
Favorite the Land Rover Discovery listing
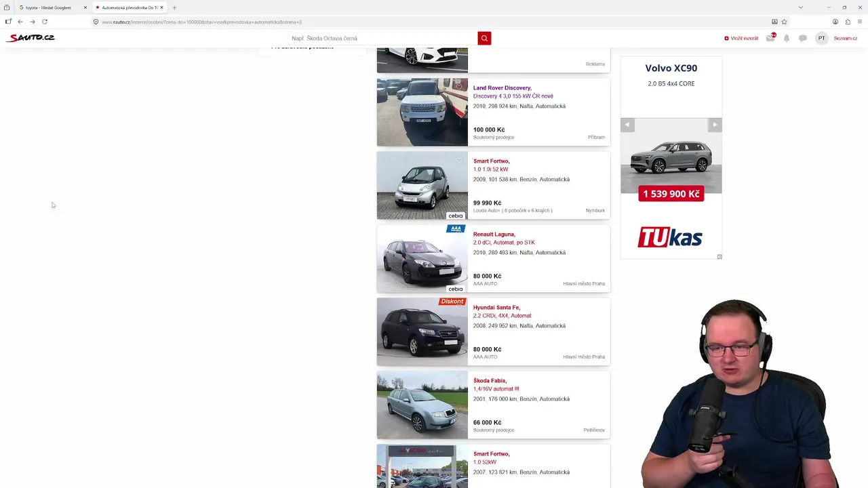point(459,87)
